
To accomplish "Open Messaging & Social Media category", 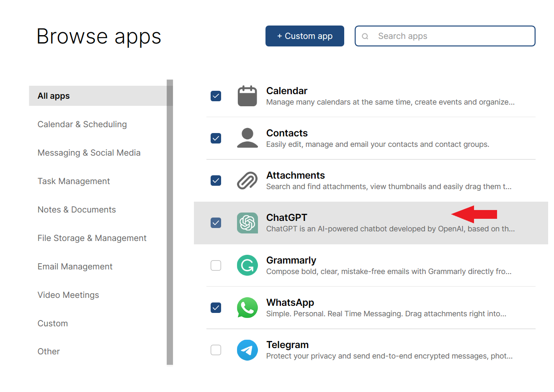I will (x=89, y=153).
